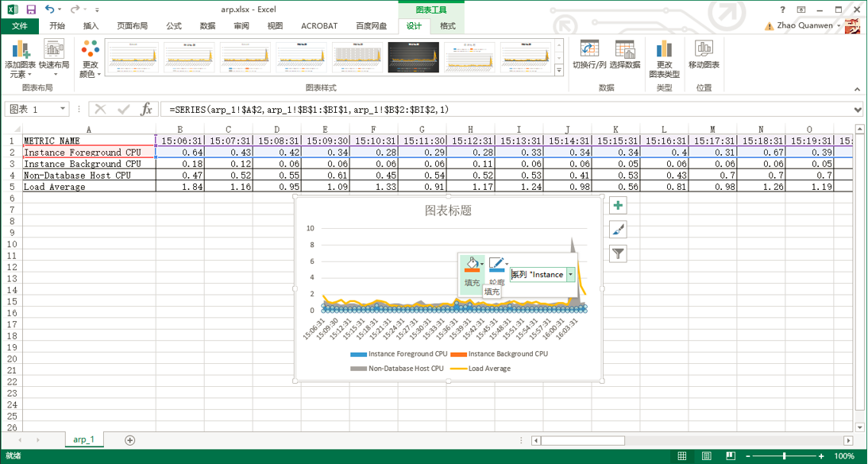Open the Name Box dropdown arrow
This screenshot has height=464, width=868.
coord(63,109)
